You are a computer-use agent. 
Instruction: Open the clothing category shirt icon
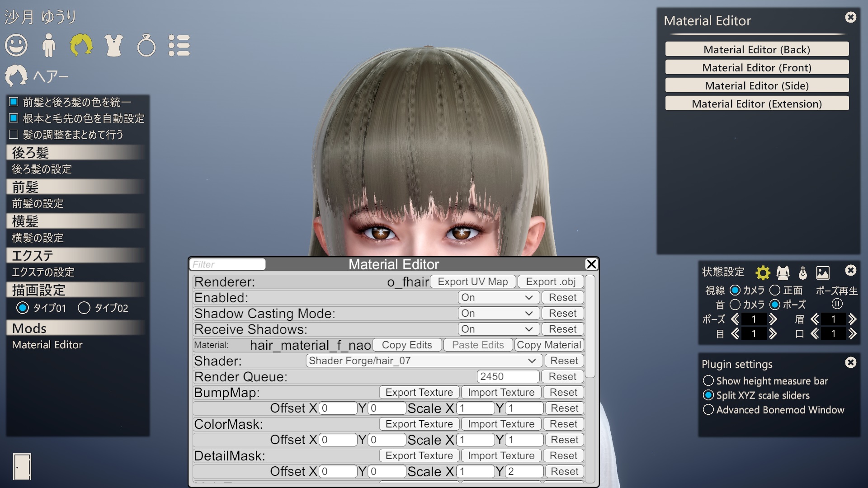point(113,46)
